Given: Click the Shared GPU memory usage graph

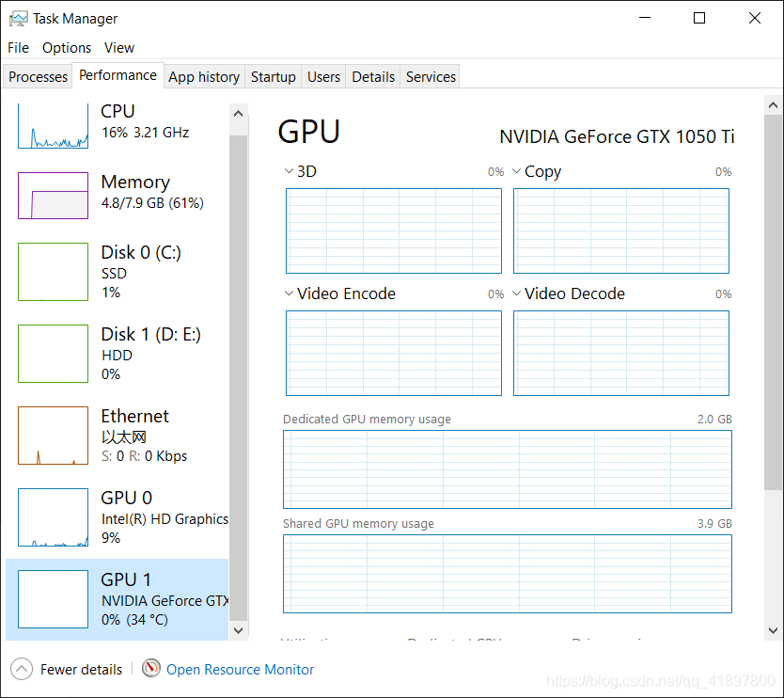Looking at the screenshot, I should pyautogui.click(x=508, y=574).
